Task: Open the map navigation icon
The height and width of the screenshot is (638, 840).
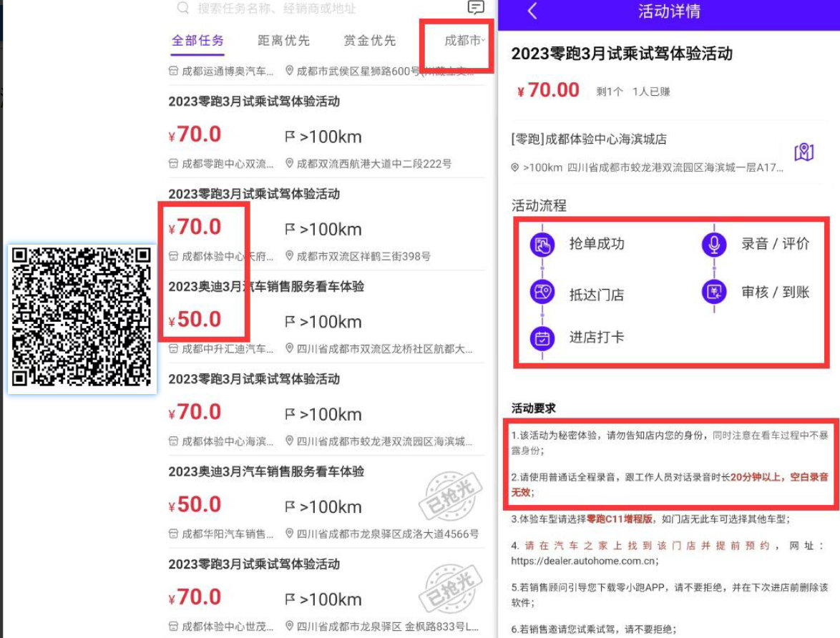Action: [804, 152]
